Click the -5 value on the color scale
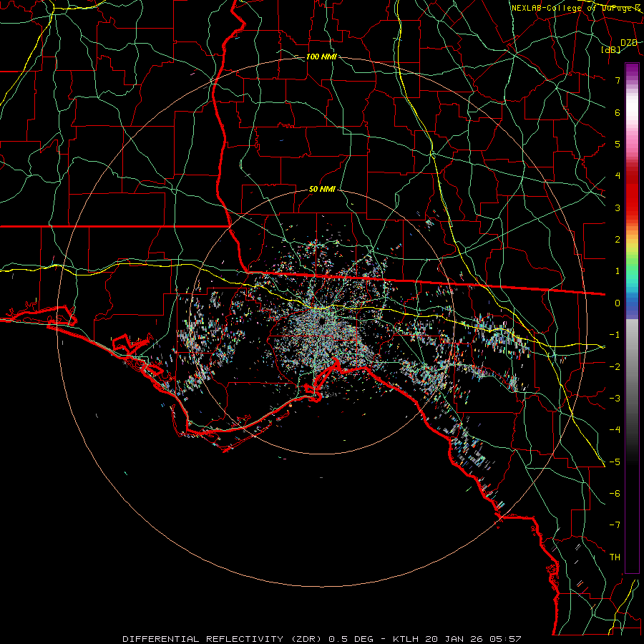Image resolution: width=644 pixels, height=644 pixels. [615, 462]
